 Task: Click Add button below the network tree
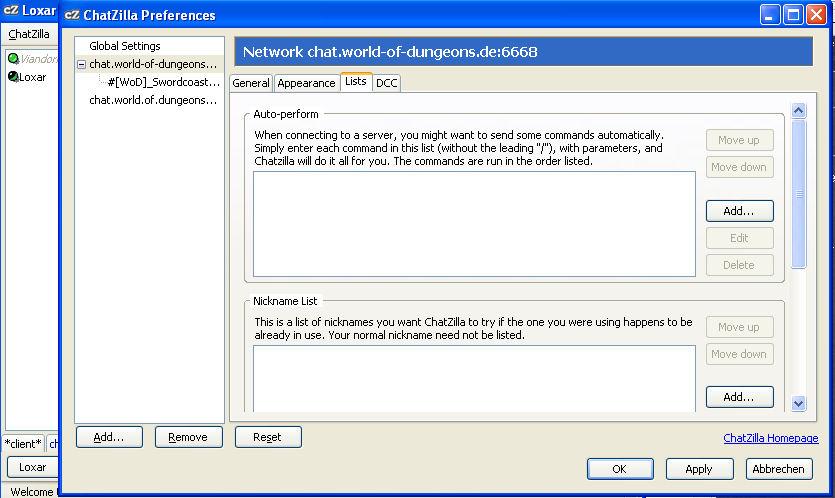click(x=108, y=437)
